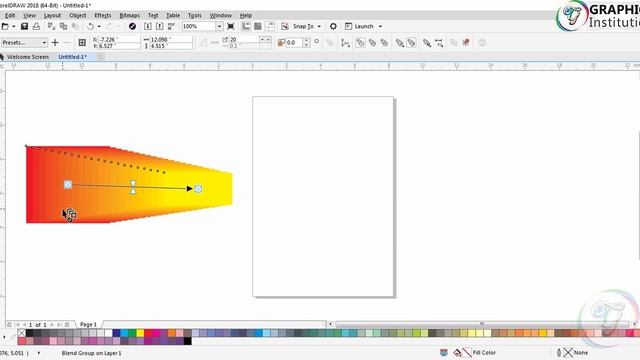Pick the yellow swatch in palette
The width and height of the screenshot is (640, 360).
(x=140, y=333)
